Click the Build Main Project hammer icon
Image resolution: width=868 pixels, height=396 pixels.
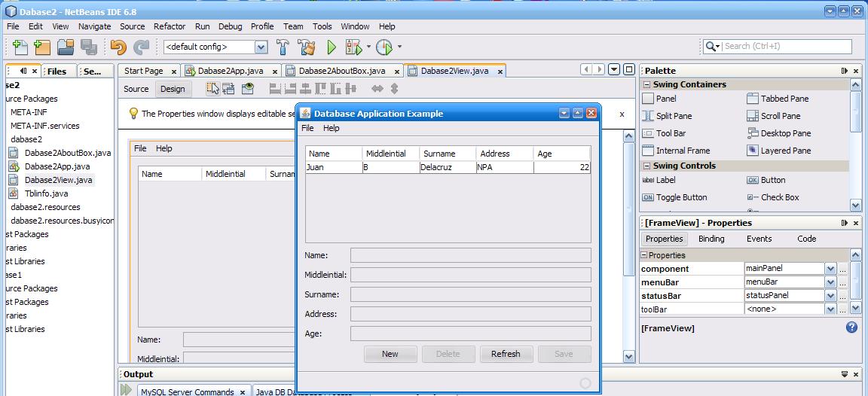coord(283,47)
